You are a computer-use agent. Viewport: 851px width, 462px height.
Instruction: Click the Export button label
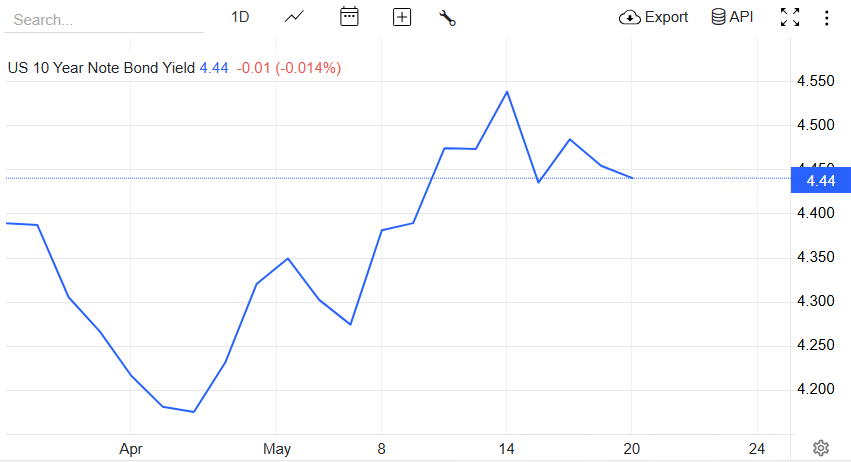click(666, 17)
